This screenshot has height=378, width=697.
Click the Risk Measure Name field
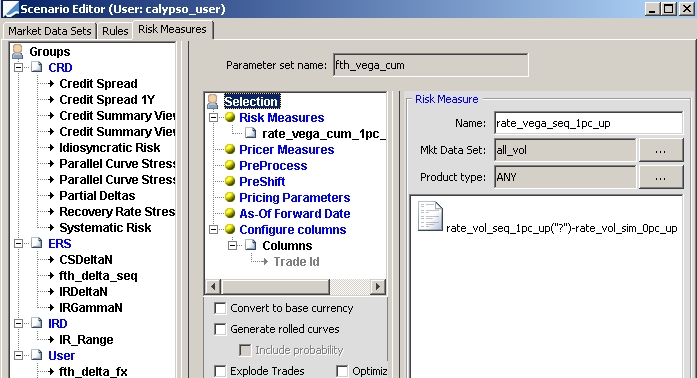click(x=589, y=123)
